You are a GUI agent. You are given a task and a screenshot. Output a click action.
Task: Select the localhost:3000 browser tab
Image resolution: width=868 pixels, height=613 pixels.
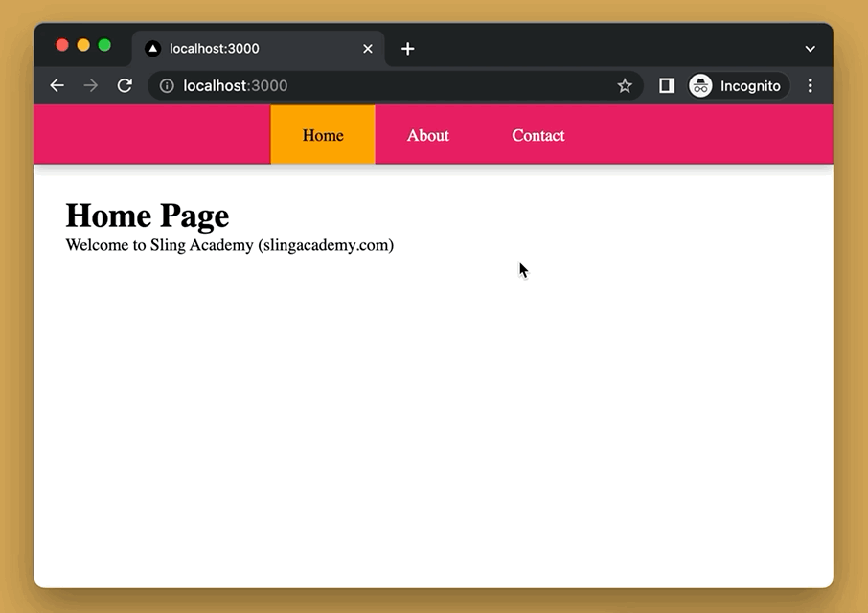click(x=259, y=49)
